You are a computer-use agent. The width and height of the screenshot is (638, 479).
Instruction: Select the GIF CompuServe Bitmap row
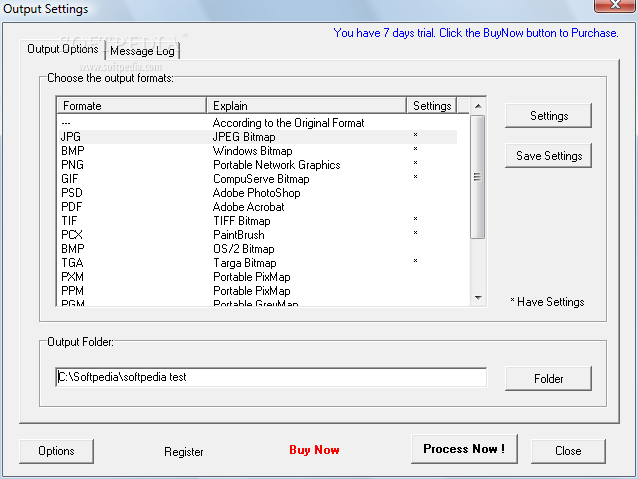pos(258,179)
